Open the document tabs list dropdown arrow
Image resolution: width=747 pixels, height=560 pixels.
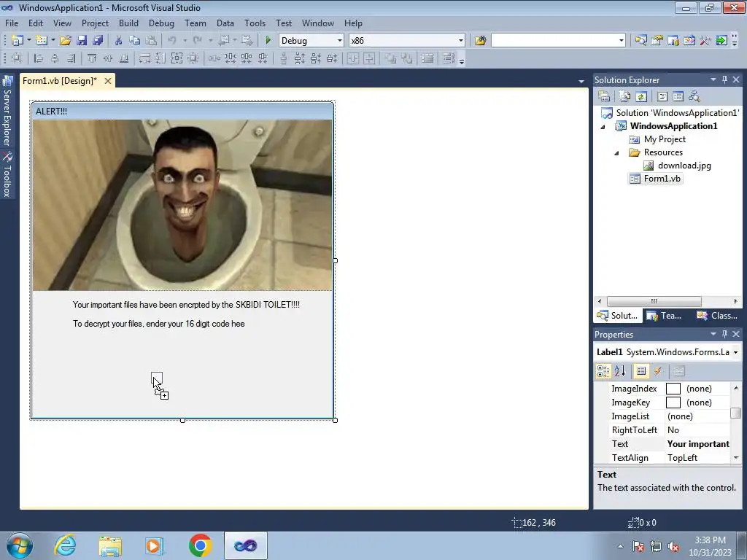coord(581,82)
